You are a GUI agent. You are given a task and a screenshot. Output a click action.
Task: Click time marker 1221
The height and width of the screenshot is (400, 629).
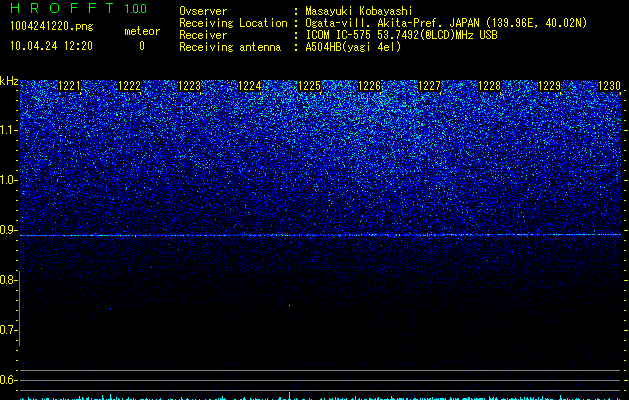click(69, 86)
